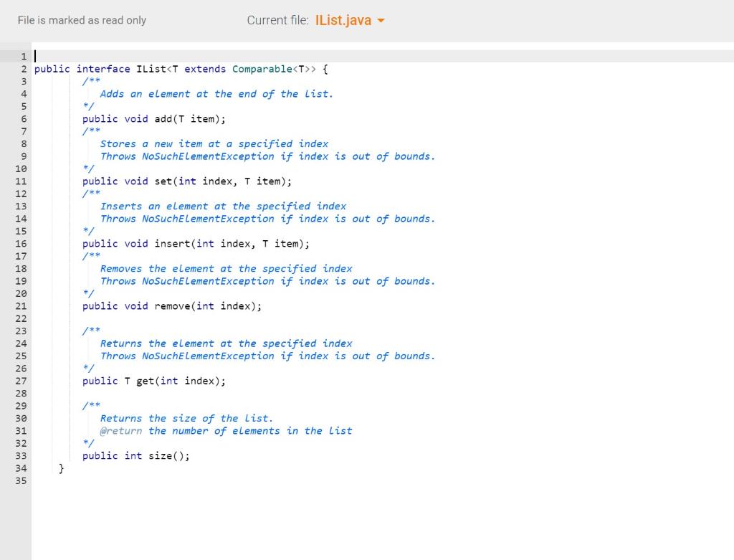Select the interface keyword on line 2

pyautogui.click(x=103, y=69)
